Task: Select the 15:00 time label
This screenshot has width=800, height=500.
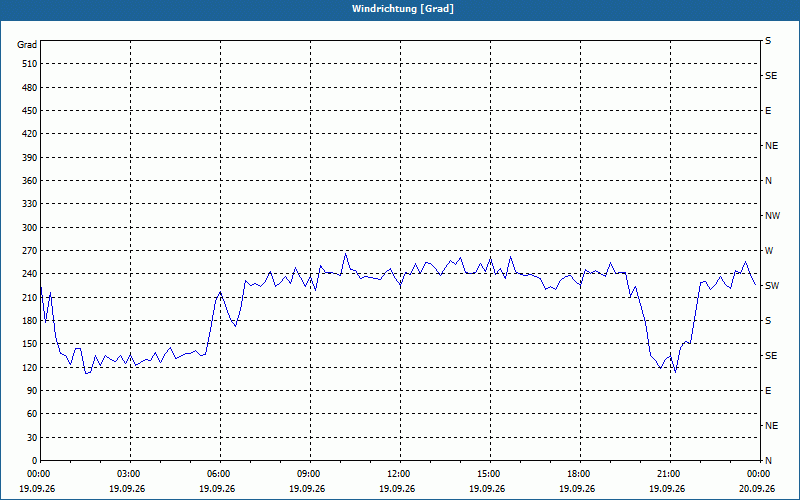Action: point(490,473)
